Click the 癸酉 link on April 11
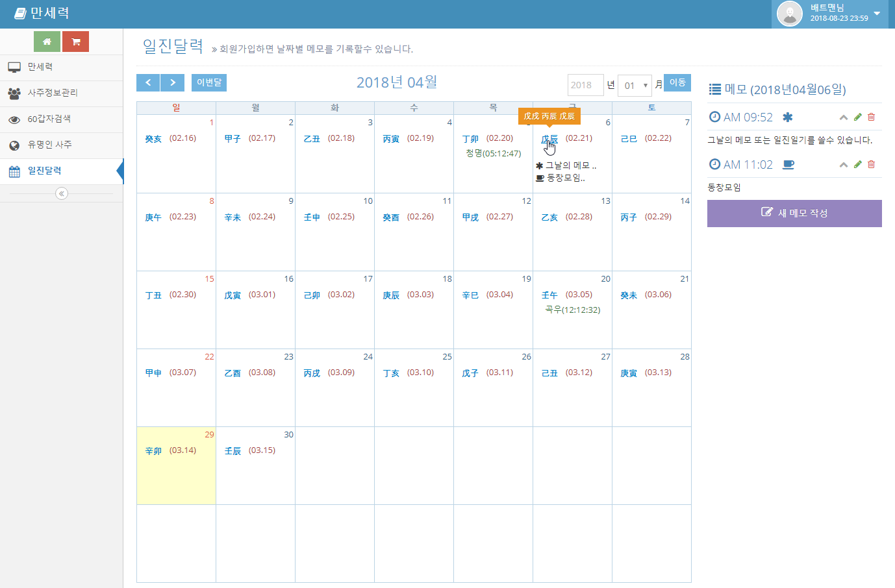 (x=391, y=217)
